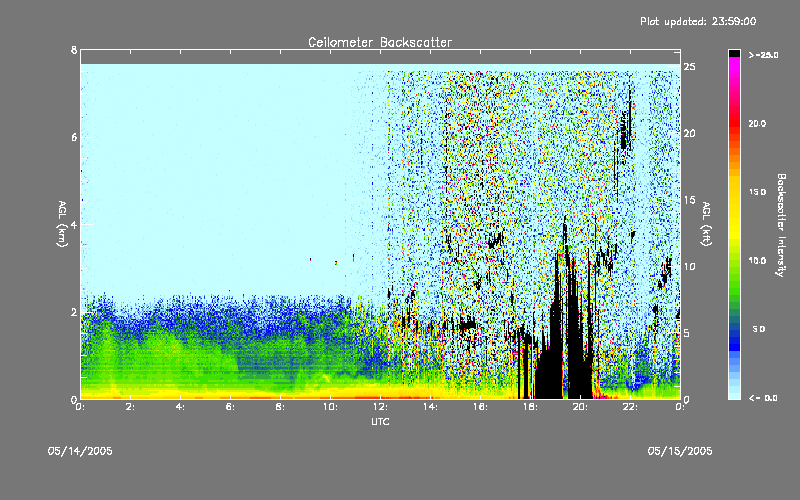Click the '6' km tick label

coord(74,137)
